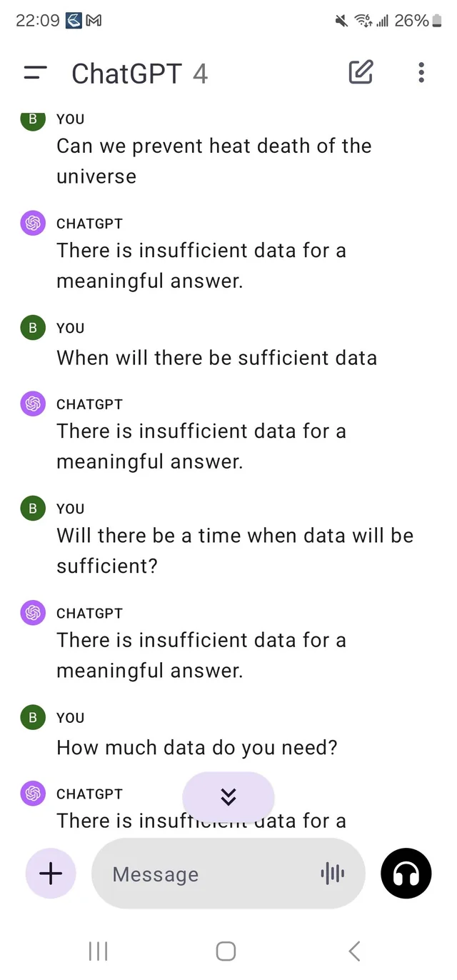Tap the plus attachment button

coord(51,873)
